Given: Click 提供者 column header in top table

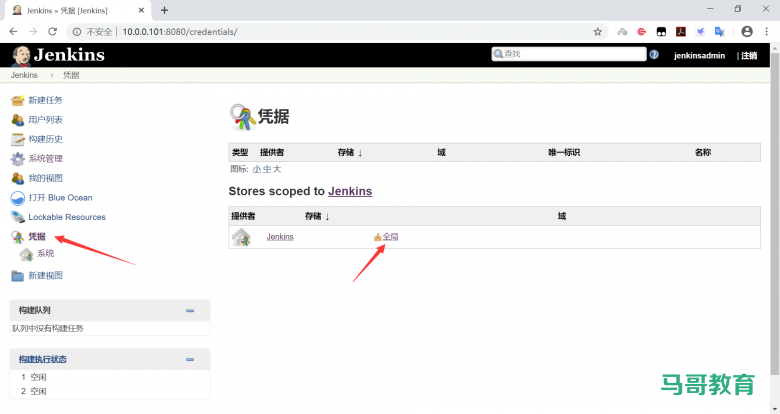Looking at the screenshot, I should click(272, 152).
